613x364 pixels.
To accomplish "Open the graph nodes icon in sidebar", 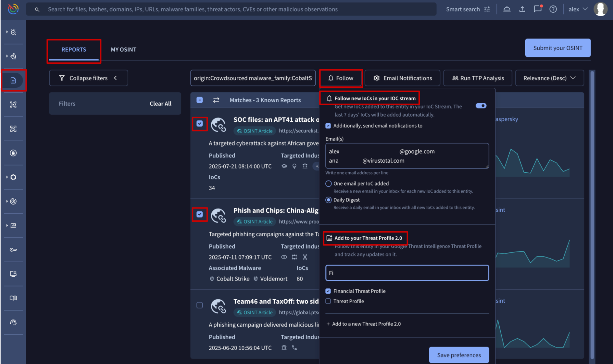I will click(13, 105).
